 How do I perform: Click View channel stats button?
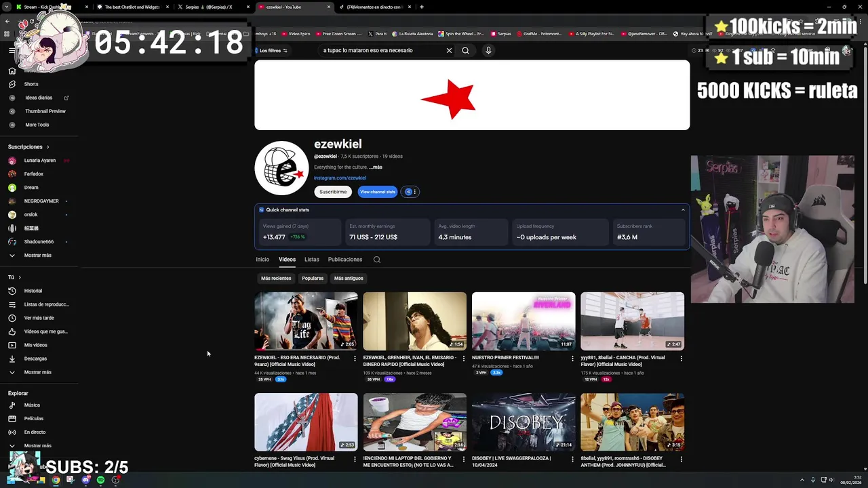point(377,192)
